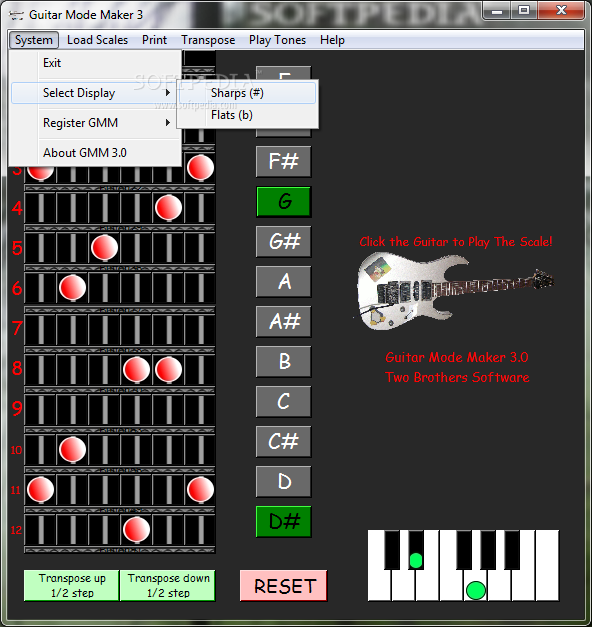Click the right red dot on fret 8
The width and height of the screenshot is (592, 627).
point(168,369)
